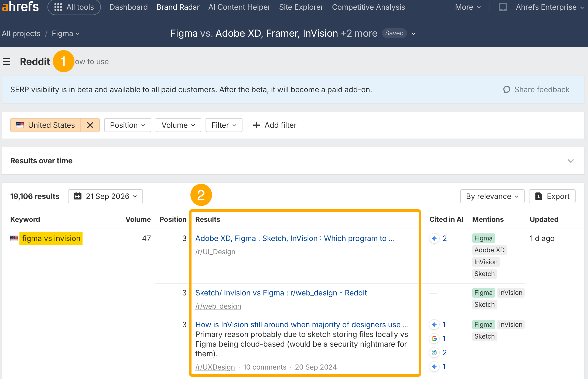This screenshot has height=379, width=588.
Task: Expand the Results over time panel
Action: pos(570,161)
